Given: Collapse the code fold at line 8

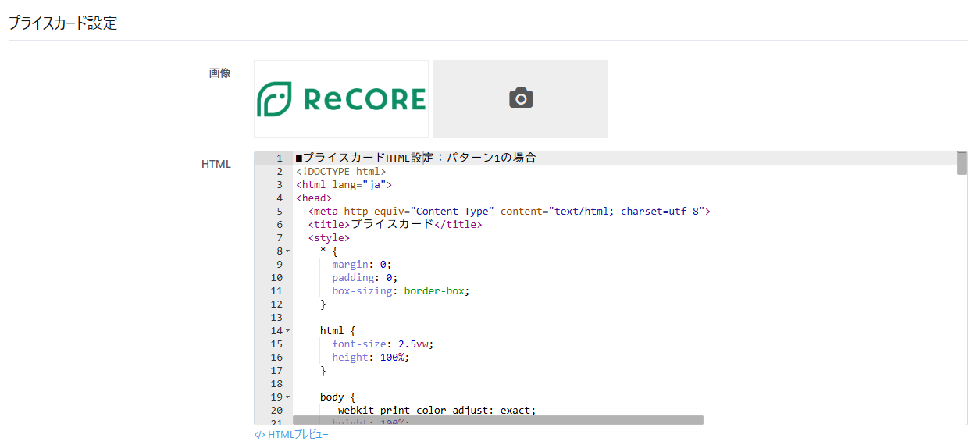Looking at the screenshot, I should (287, 251).
